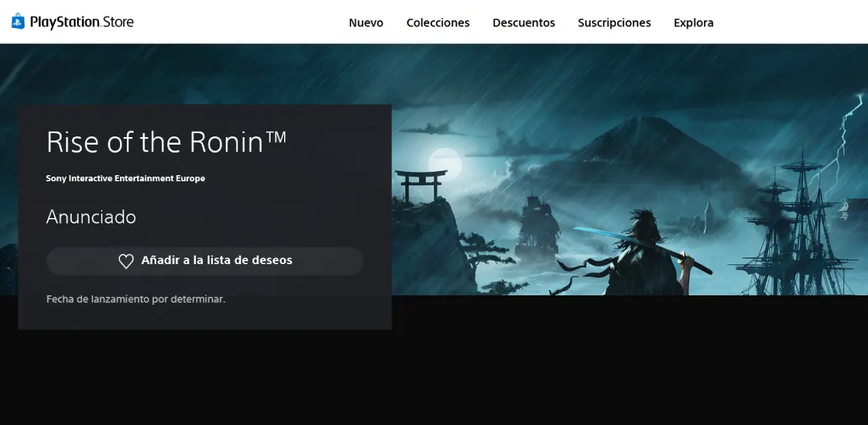The width and height of the screenshot is (868, 425).
Task: Click the 'Anunciado' status text
Action: coord(91,217)
